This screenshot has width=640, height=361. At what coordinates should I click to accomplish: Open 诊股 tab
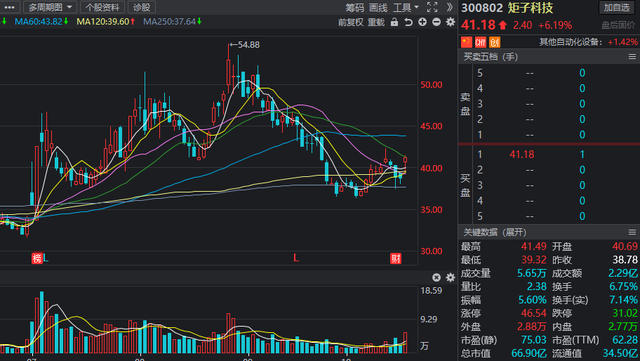coord(142,7)
